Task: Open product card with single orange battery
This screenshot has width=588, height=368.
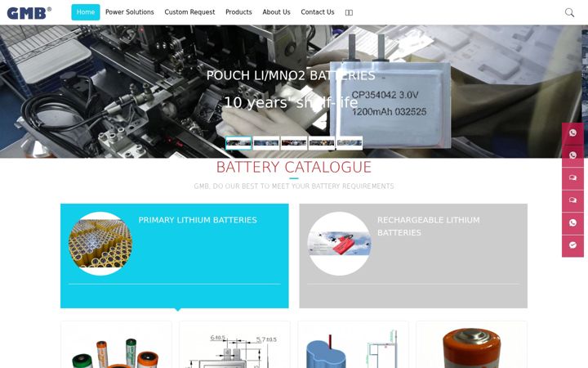Action: click(x=471, y=345)
